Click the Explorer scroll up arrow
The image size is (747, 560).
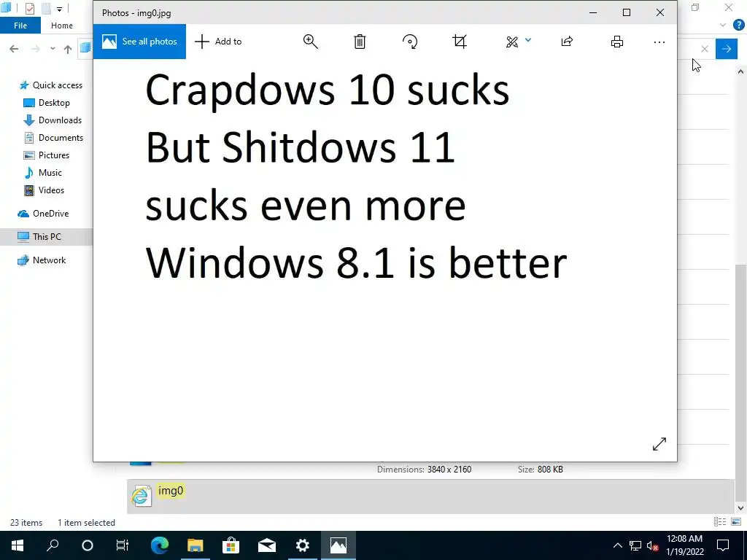[741, 71]
